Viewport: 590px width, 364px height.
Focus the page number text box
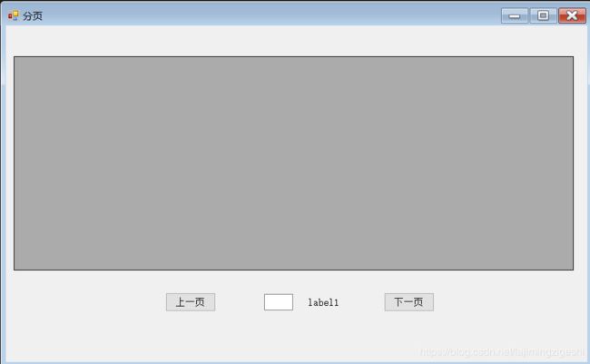click(279, 302)
